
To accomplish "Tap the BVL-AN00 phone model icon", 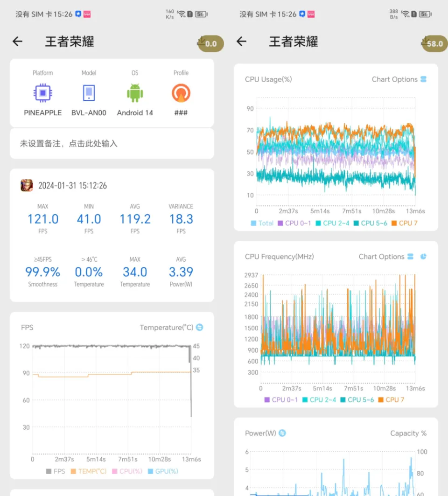I will pos(89,93).
